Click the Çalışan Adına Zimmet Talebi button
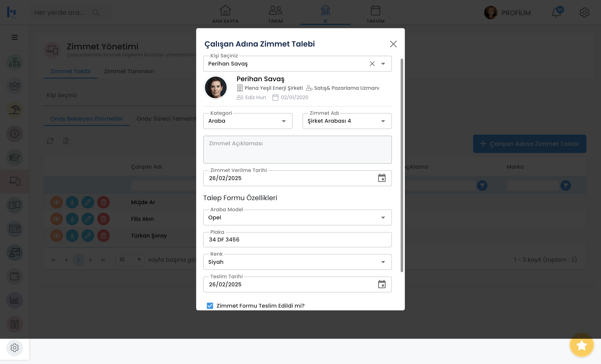This screenshot has width=601, height=364. click(x=530, y=144)
